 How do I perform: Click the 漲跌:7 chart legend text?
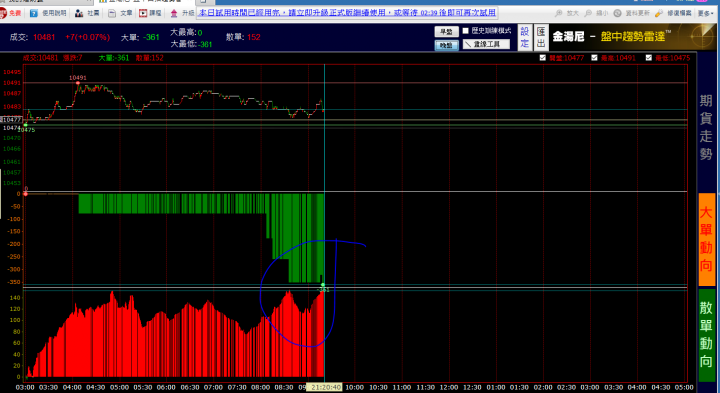pos(73,58)
